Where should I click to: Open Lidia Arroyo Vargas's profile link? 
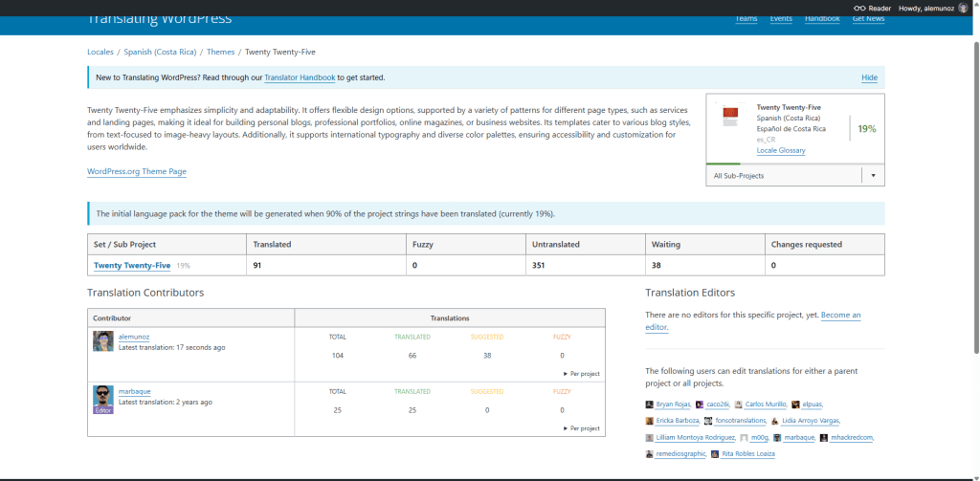pyautogui.click(x=810, y=421)
